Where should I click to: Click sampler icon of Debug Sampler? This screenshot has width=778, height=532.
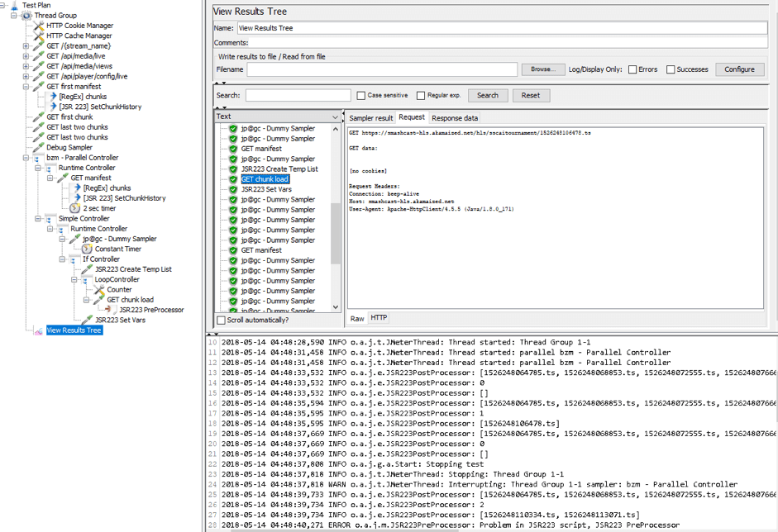coord(39,147)
